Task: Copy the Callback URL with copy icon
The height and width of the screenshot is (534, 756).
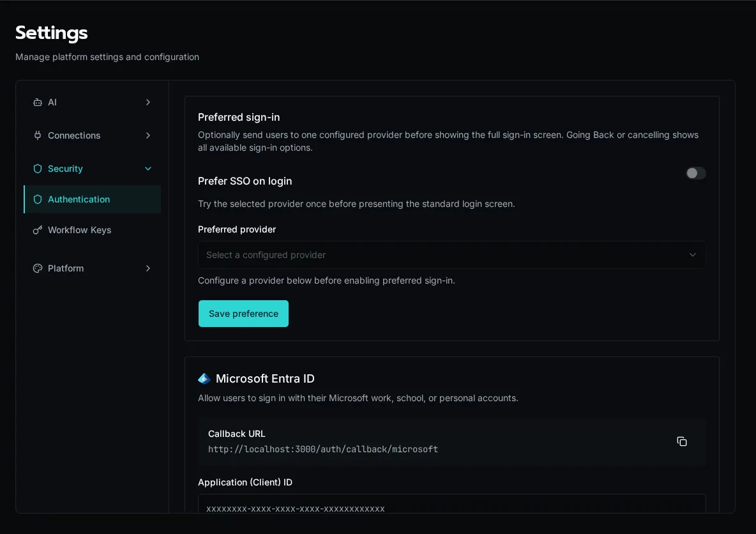Action: tap(682, 441)
